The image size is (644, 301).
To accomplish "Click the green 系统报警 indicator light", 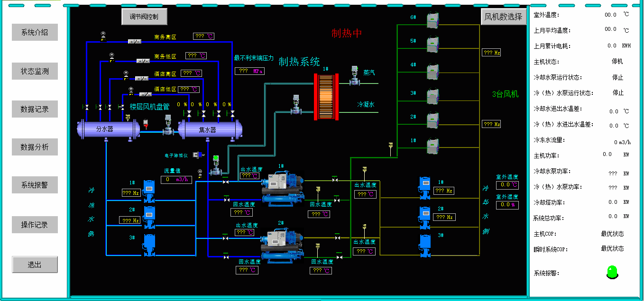I will (x=612, y=272).
